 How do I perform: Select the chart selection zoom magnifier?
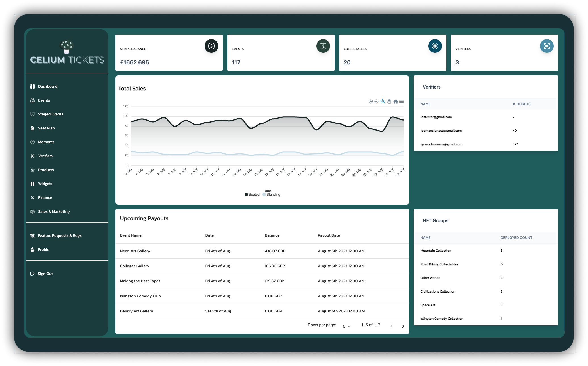pyautogui.click(x=383, y=102)
